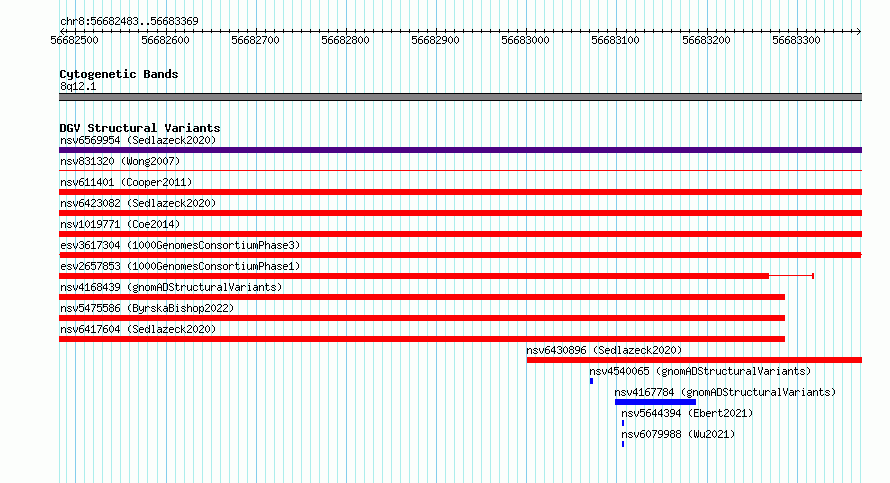Open variant nsv831320 (Wong2007) label

tap(120, 161)
